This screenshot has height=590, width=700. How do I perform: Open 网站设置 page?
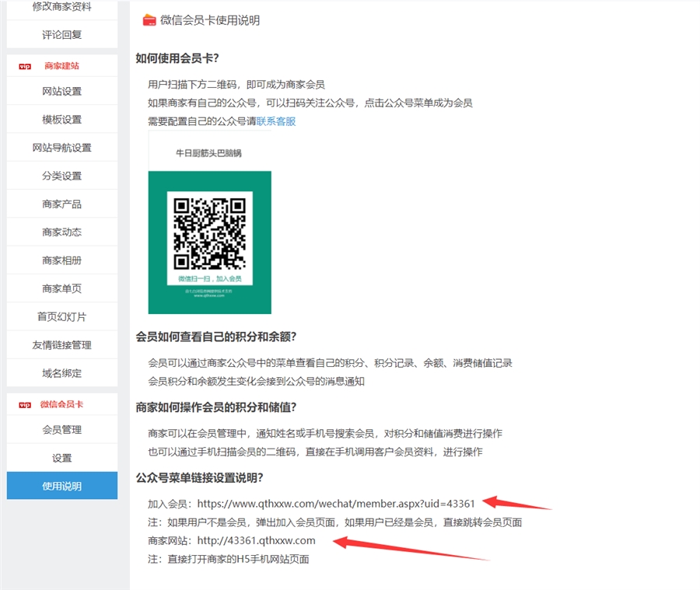click(62, 91)
